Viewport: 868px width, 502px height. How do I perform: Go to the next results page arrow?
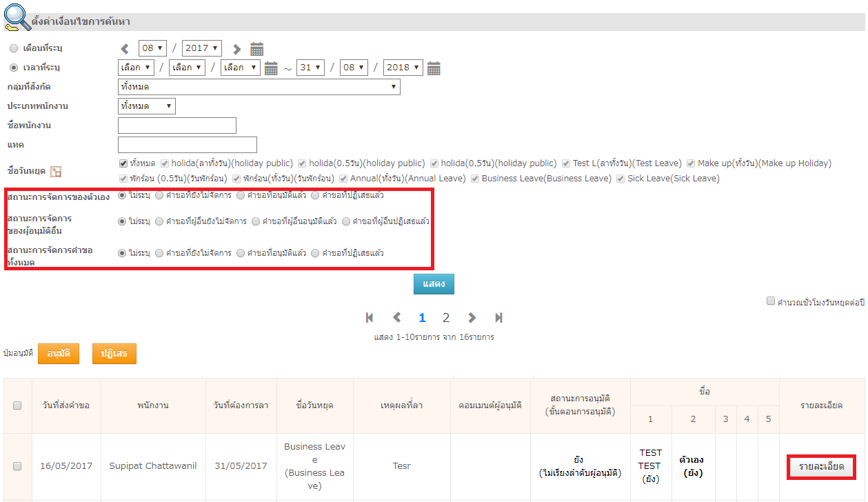(x=472, y=318)
